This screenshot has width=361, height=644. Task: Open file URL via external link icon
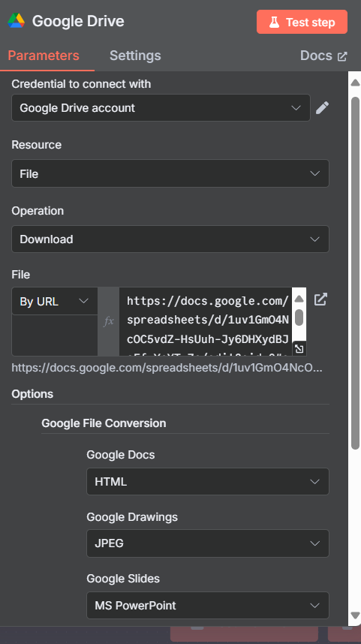tap(320, 299)
